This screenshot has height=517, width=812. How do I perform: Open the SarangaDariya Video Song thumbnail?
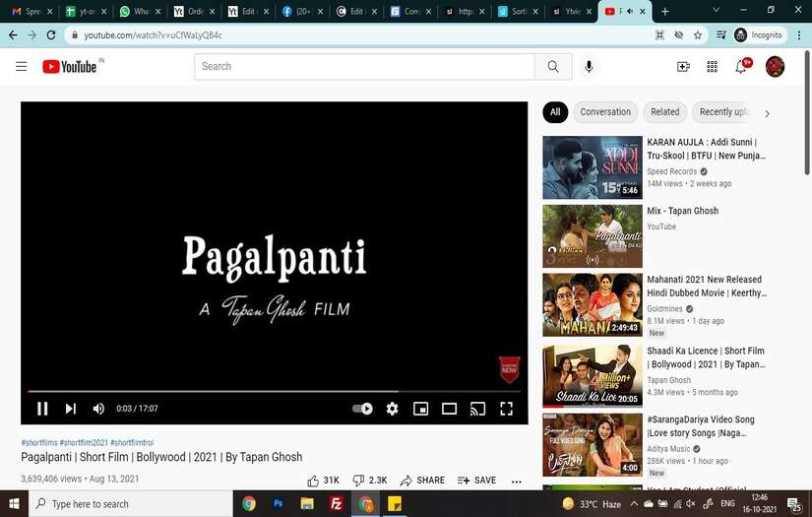(593, 445)
